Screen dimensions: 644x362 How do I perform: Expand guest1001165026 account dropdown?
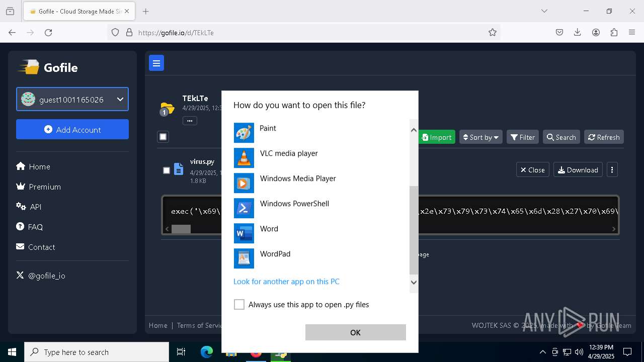(72, 100)
